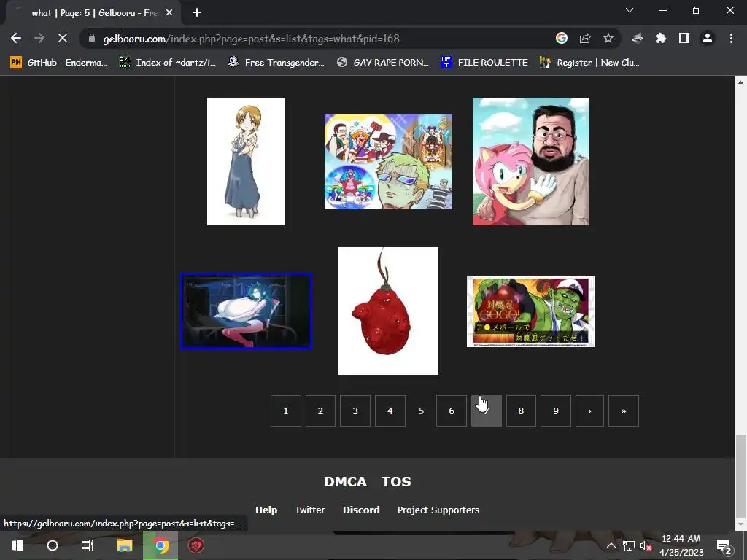Click the extension icon beside the star
This screenshot has height=560, width=747.
tap(638, 38)
